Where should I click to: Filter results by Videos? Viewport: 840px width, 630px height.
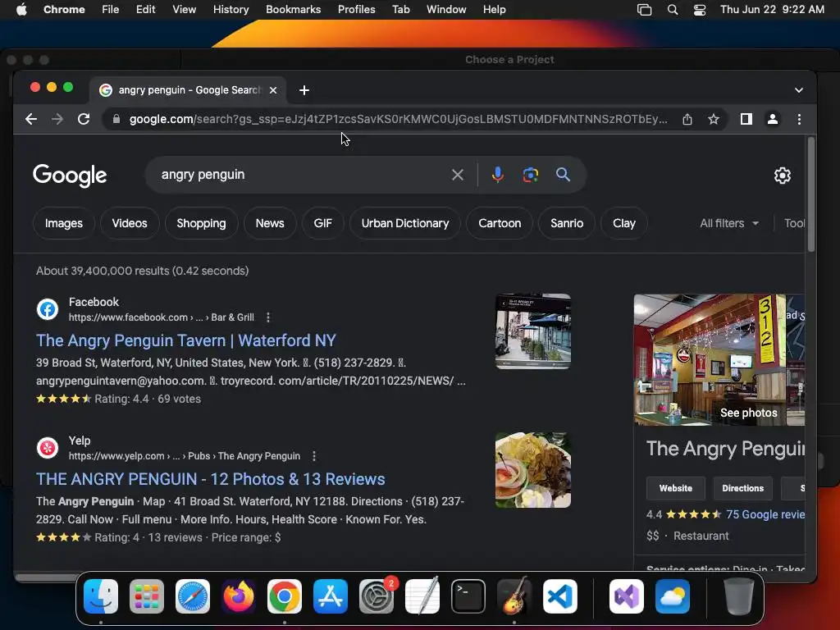pyautogui.click(x=130, y=223)
